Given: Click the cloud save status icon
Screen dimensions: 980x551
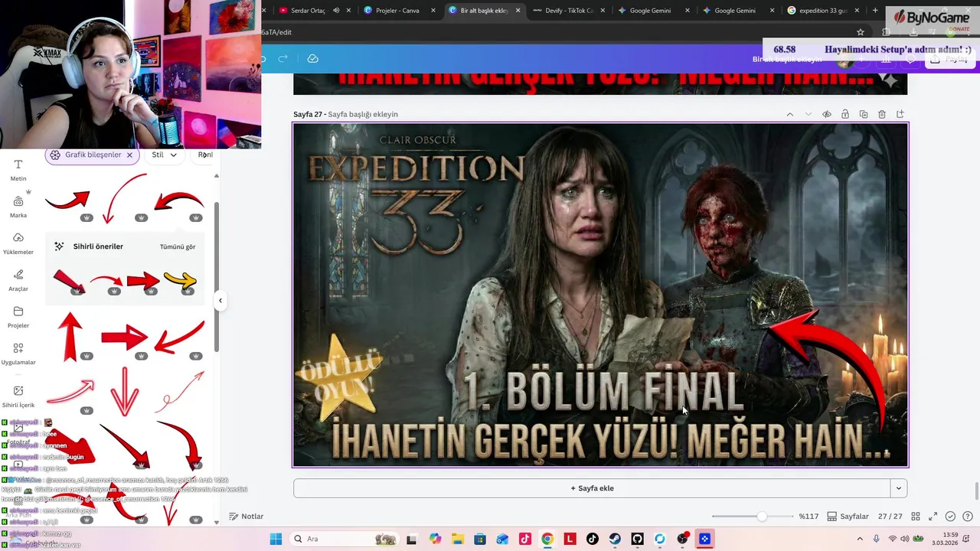Looking at the screenshot, I should click(x=312, y=59).
